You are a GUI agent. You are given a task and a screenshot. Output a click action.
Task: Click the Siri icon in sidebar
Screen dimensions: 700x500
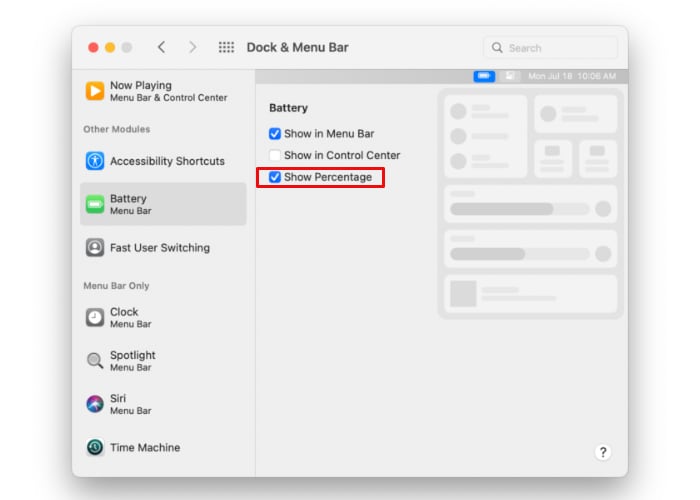(95, 404)
